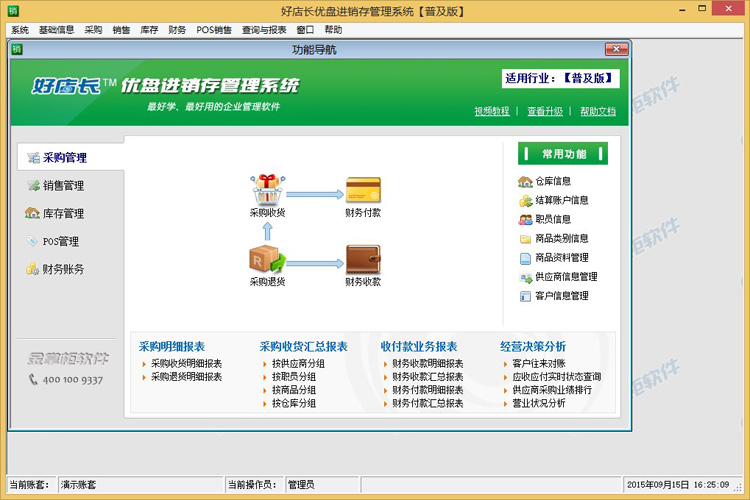Select the 财务账务 tab label
This screenshot has height=500, width=750.
(x=63, y=269)
